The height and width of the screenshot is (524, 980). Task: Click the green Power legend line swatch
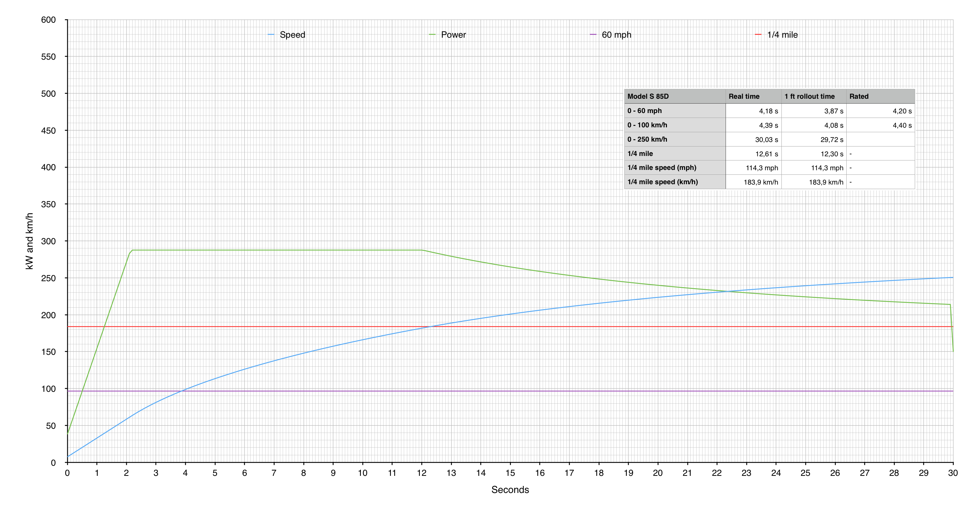[x=432, y=35]
